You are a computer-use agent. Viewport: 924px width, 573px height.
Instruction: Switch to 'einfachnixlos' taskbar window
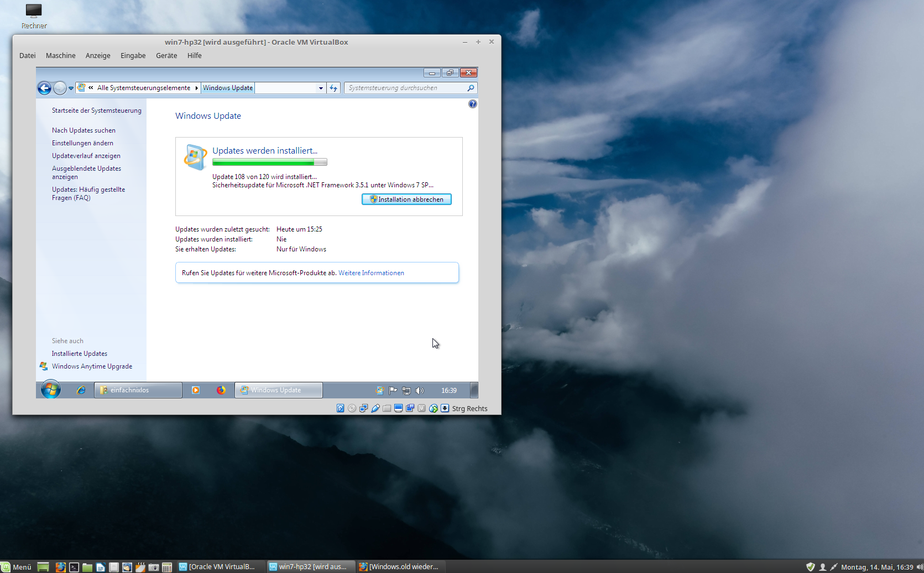[x=138, y=390]
